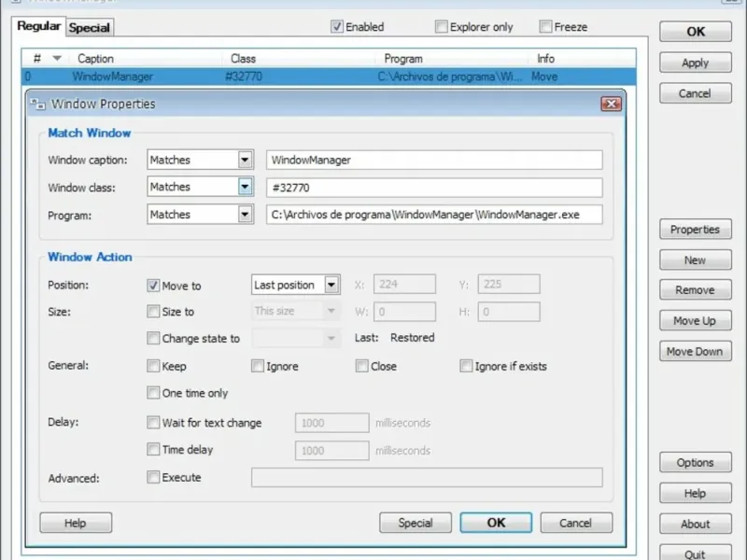747x560 pixels.
Task: Open Program Matches dropdown
Action: click(245, 215)
